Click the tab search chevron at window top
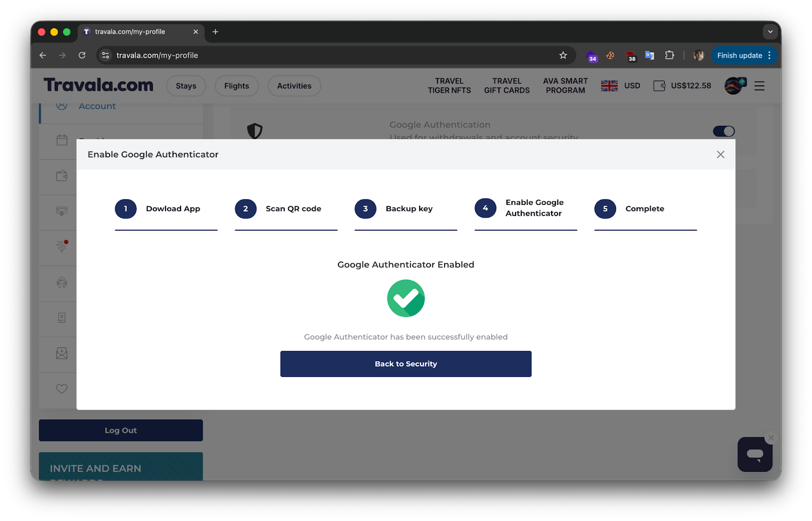This screenshot has width=812, height=521. coord(770,31)
